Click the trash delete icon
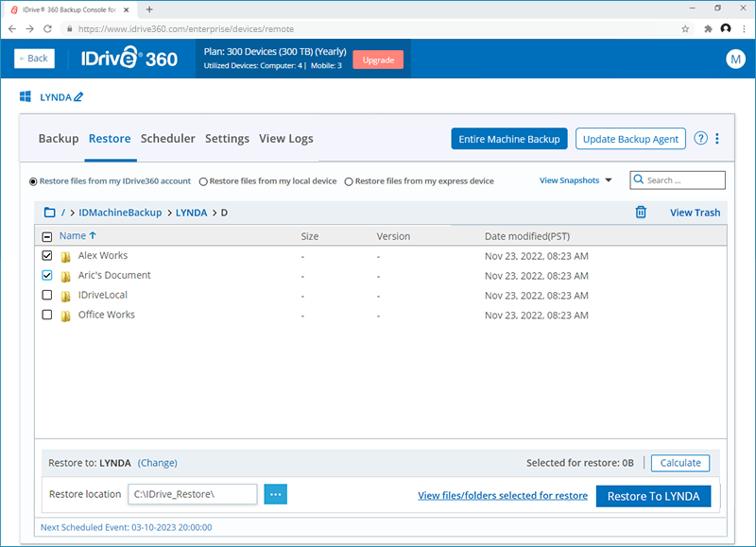The height and width of the screenshot is (547, 756). 641,212
